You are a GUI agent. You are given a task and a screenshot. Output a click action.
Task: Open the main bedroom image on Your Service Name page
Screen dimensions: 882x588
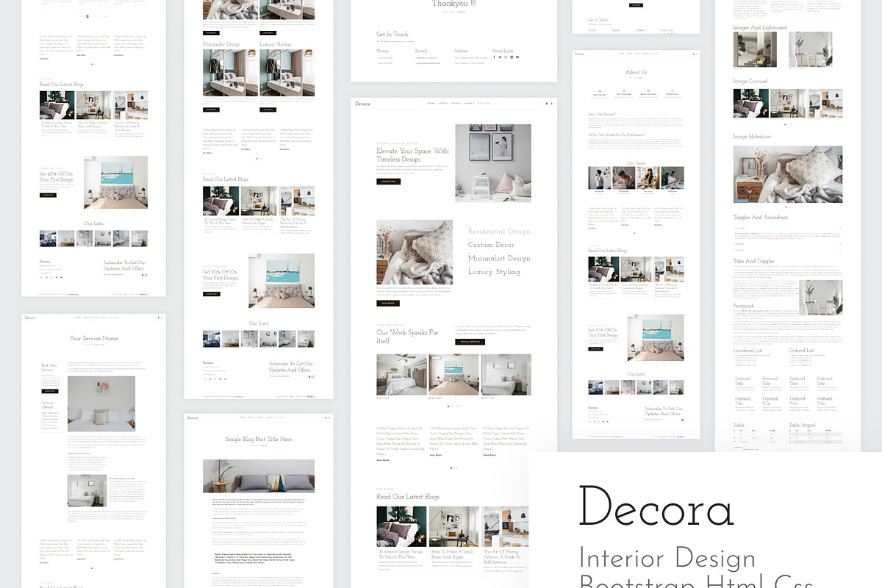(101, 404)
